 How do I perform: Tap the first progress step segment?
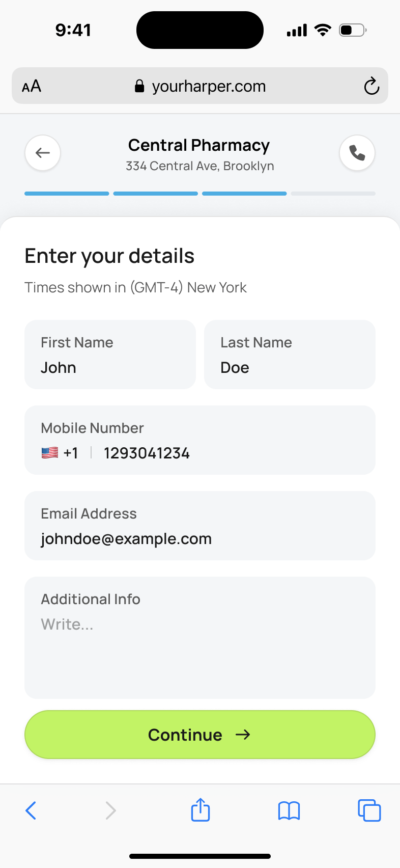click(x=67, y=194)
